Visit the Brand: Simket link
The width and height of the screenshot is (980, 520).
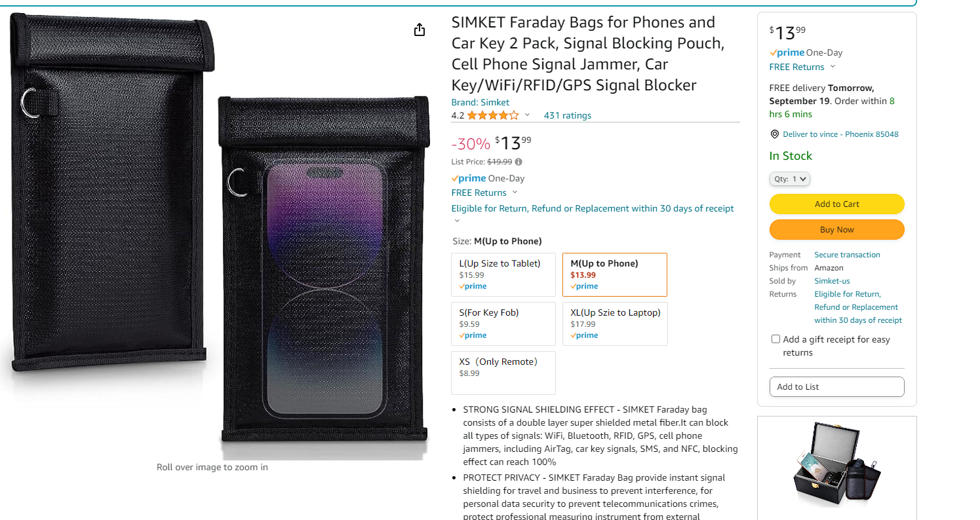coord(480,102)
